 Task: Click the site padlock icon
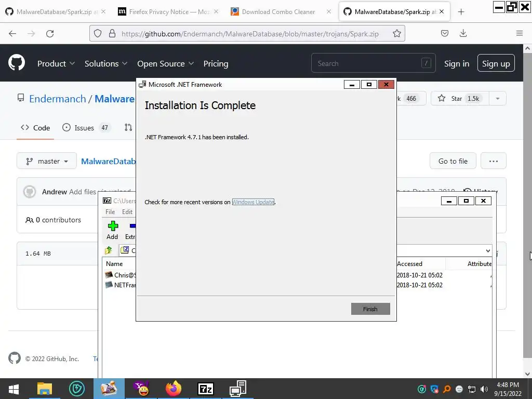(112, 33)
